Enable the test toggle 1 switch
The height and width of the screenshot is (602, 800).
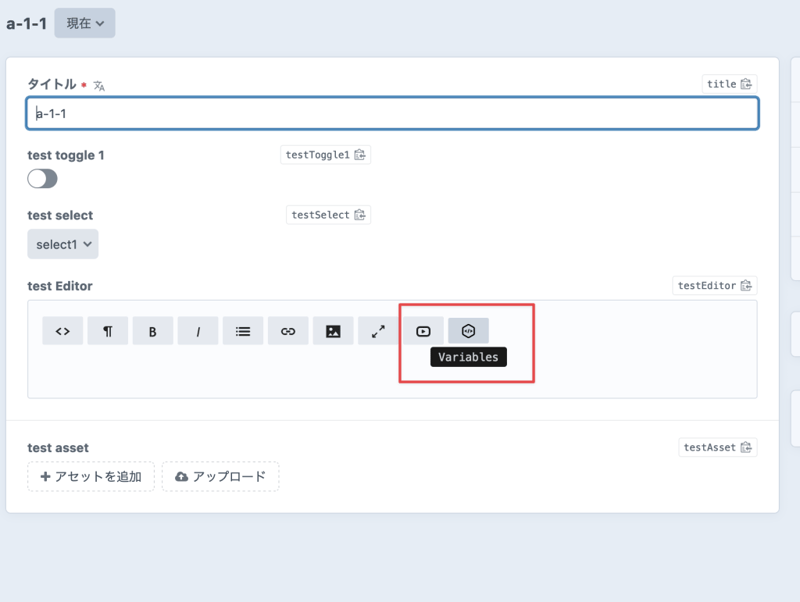[42, 178]
